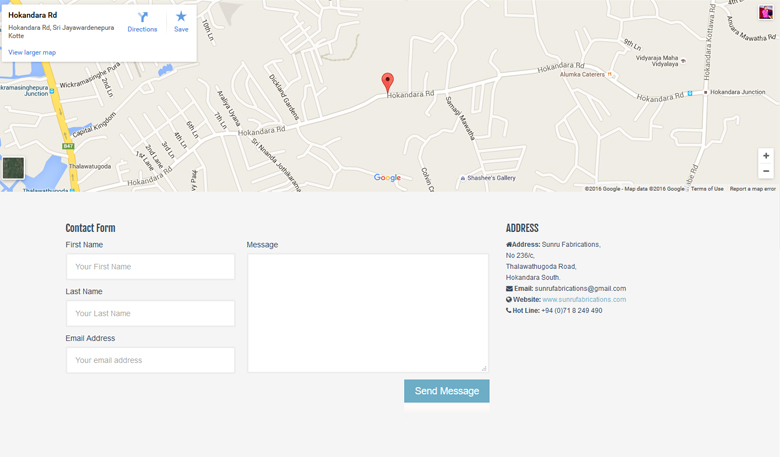This screenshot has height=457, width=780.
Task: Grab the Message box resize handle
Action: (x=484, y=368)
